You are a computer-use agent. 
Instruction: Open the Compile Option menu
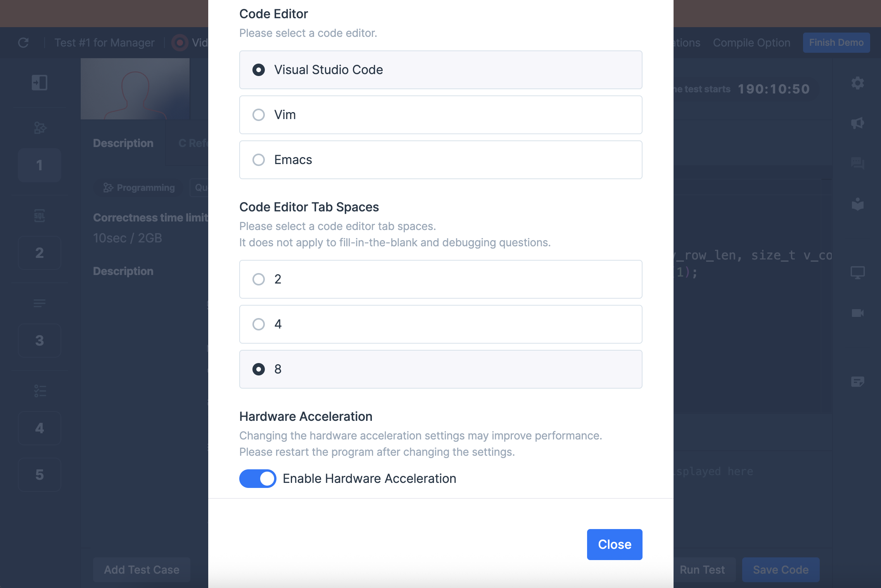pyautogui.click(x=751, y=43)
